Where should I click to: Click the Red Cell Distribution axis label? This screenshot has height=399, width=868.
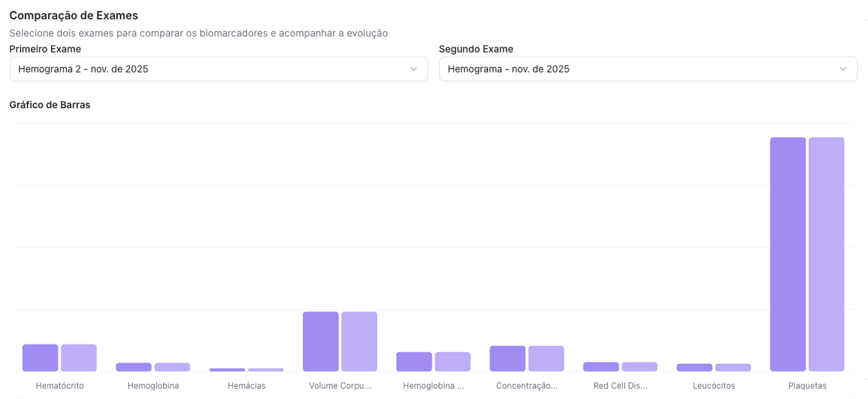pyautogui.click(x=620, y=386)
